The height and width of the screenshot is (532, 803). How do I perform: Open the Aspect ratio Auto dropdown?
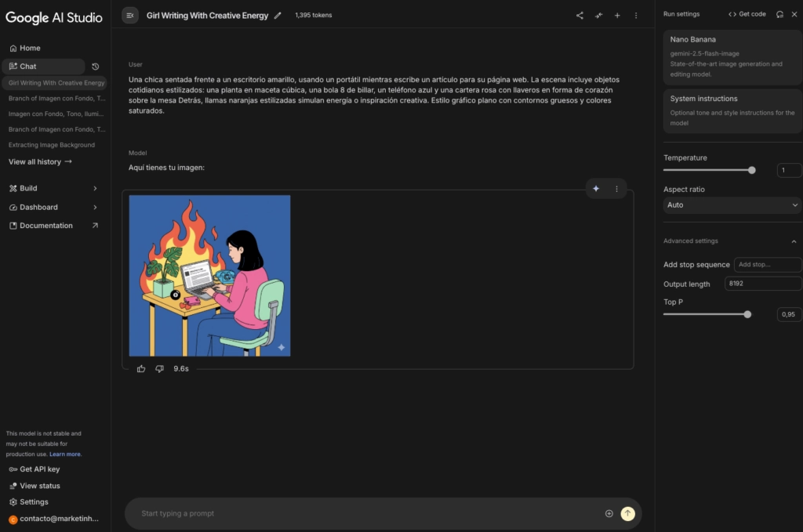[732, 205]
